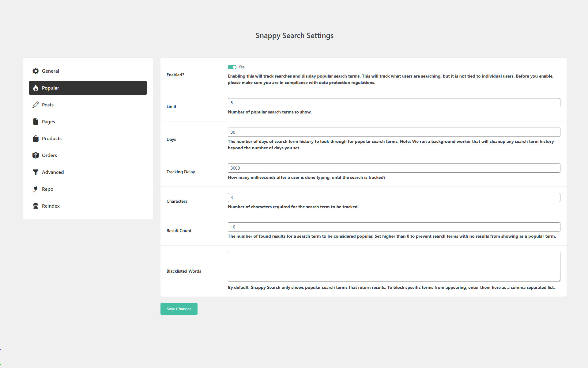Click the Popular flame icon
The image size is (588, 368).
36,88
